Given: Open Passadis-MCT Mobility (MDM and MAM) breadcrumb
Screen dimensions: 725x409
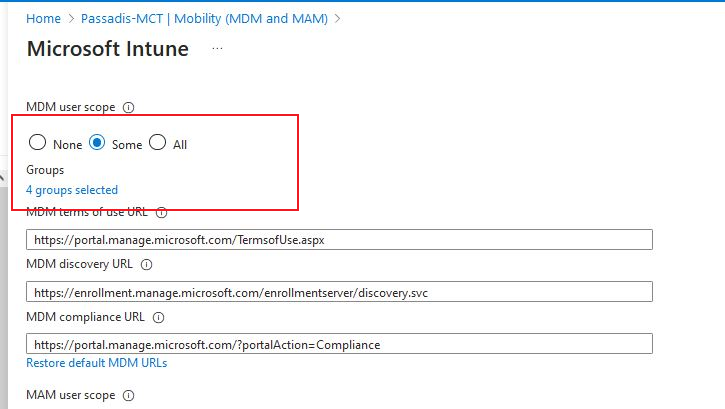Looking at the screenshot, I should (x=204, y=18).
